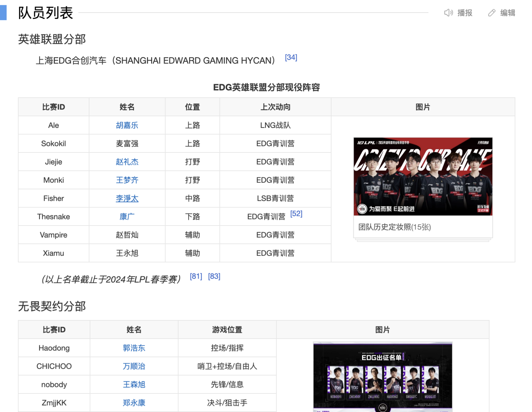Screen dimensions: 532x412
Task: Open 胡嘉乐 player link
Action: point(127,125)
